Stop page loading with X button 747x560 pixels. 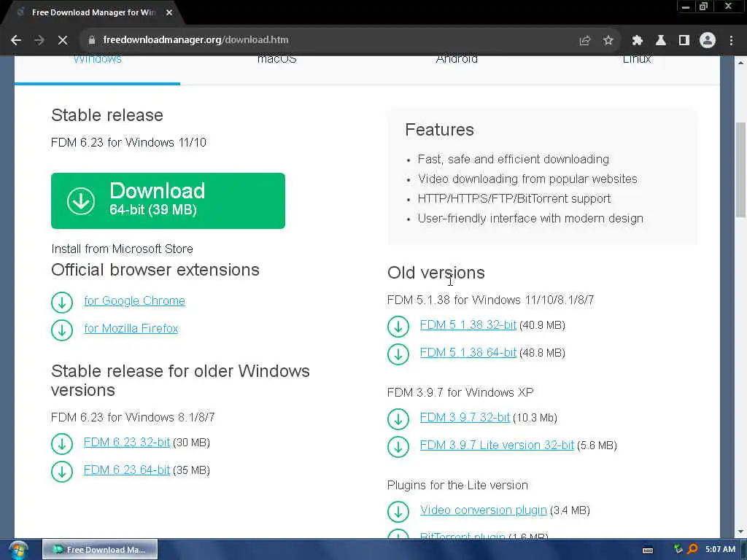tap(63, 40)
